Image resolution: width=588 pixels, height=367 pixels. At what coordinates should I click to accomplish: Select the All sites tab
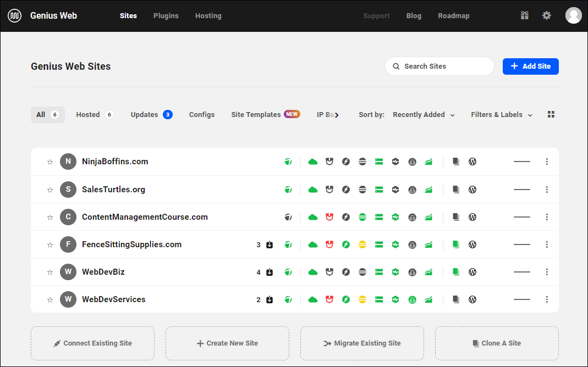(48, 115)
